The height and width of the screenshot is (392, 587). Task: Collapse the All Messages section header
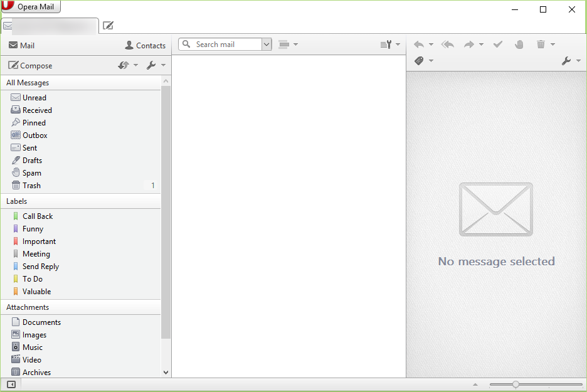pos(81,83)
